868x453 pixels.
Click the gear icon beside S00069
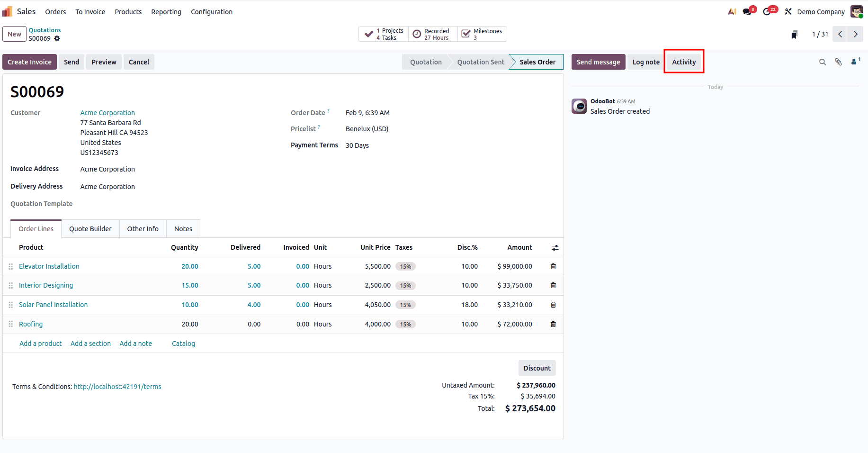pyautogui.click(x=57, y=38)
